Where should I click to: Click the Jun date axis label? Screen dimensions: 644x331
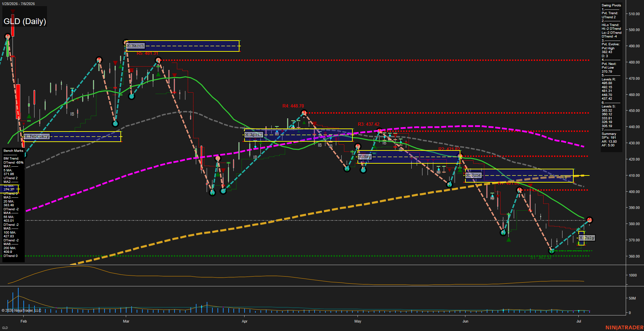pos(465,321)
